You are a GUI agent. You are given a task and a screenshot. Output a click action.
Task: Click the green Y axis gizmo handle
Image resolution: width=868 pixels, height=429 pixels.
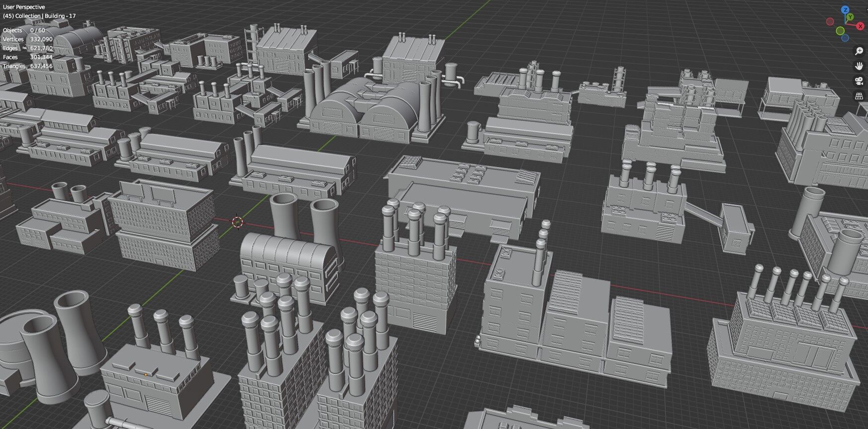[851, 17]
